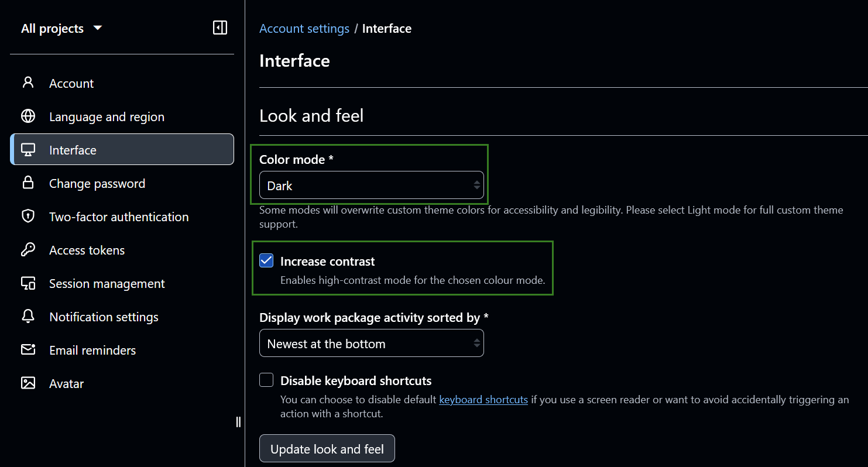
Task: Collapse the sidebar using the panel icon
Action: [x=220, y=28]
